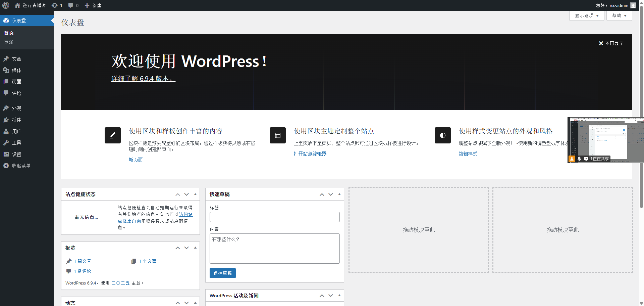Image resolution: width=644 pixels, height=306 pixels.
Task: Click the 保存草稿 button
Action: [223, 273]
